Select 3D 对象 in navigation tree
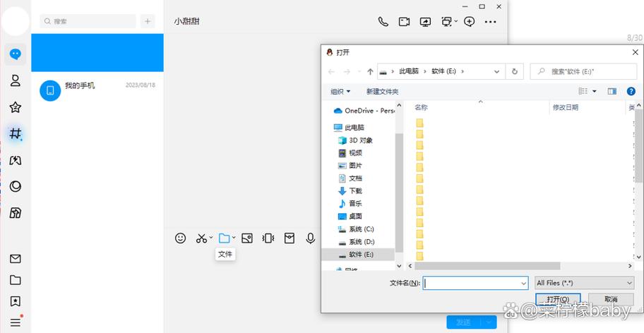Screen dimensions: 644x333 coord(355,140)
